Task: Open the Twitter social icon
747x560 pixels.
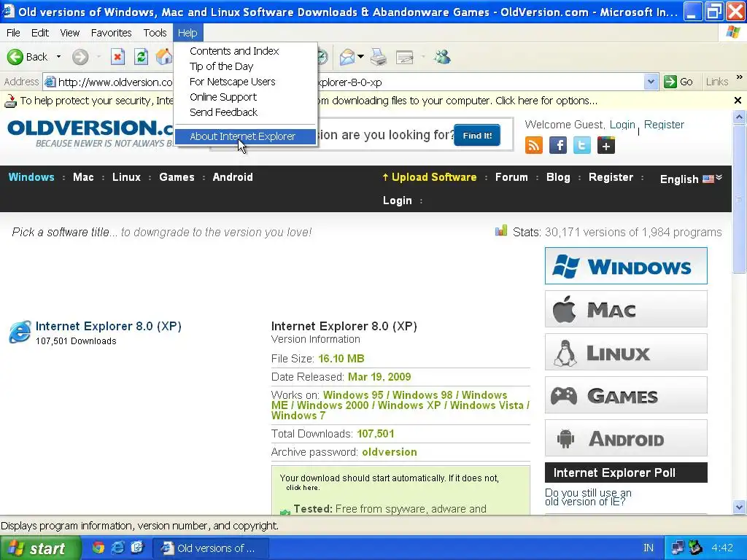Action: (x=581, y=145)
